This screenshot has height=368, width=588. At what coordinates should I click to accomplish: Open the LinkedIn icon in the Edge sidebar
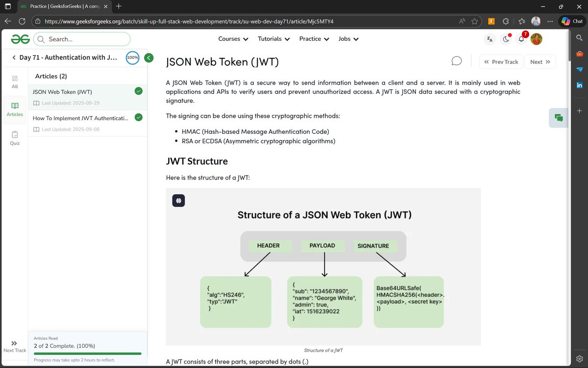coord(579,85)
